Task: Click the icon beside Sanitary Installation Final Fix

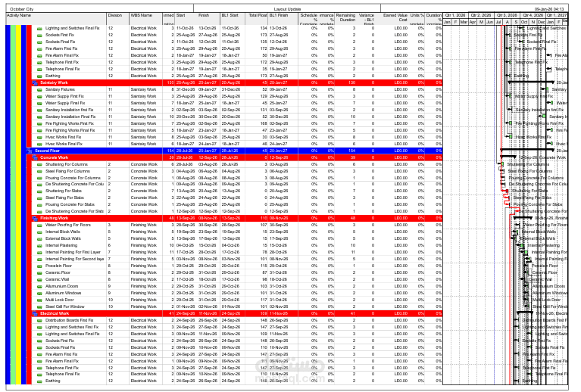Action: point(39,117)
